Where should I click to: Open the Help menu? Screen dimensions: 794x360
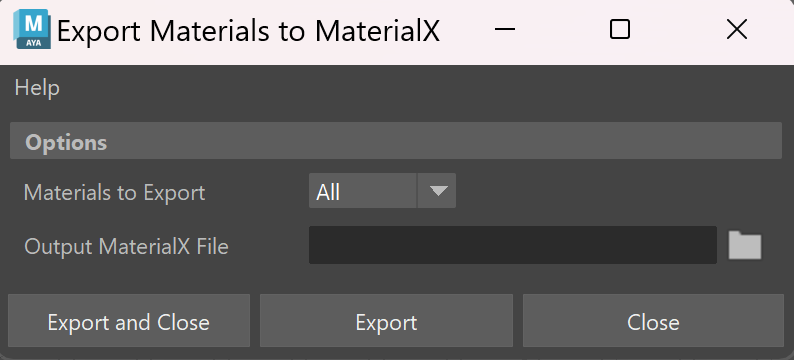tap(37, 88)
